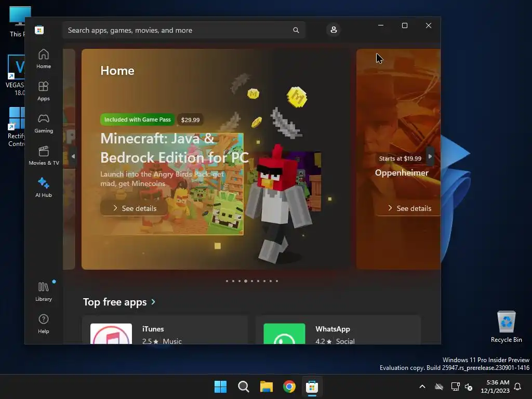Select the third carousel page dot

(240, 281)
